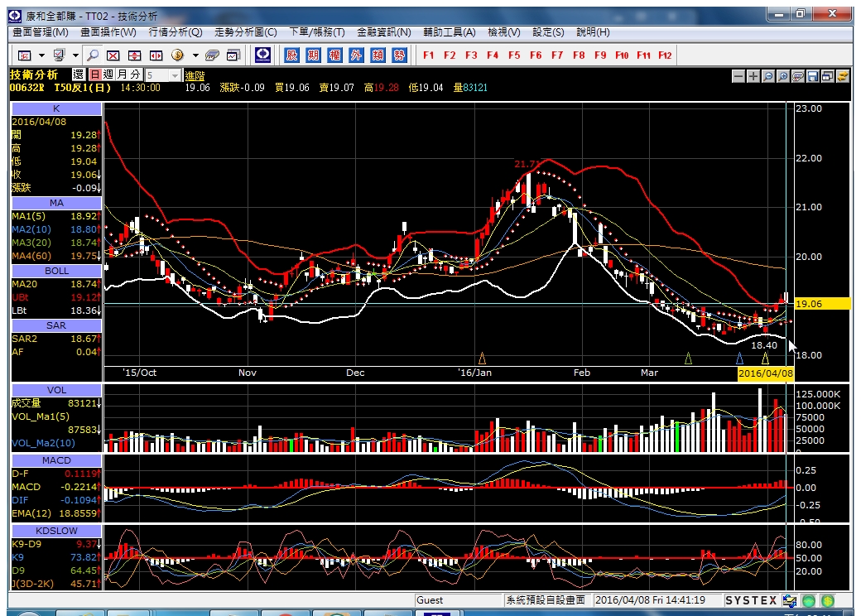
Task: Open the dropdown arrow next to the monitor icon
Action: [x=75, y=55]
